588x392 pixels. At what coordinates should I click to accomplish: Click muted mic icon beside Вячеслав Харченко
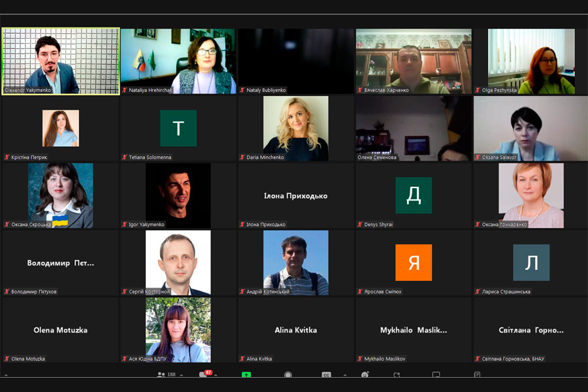[360, 90]
